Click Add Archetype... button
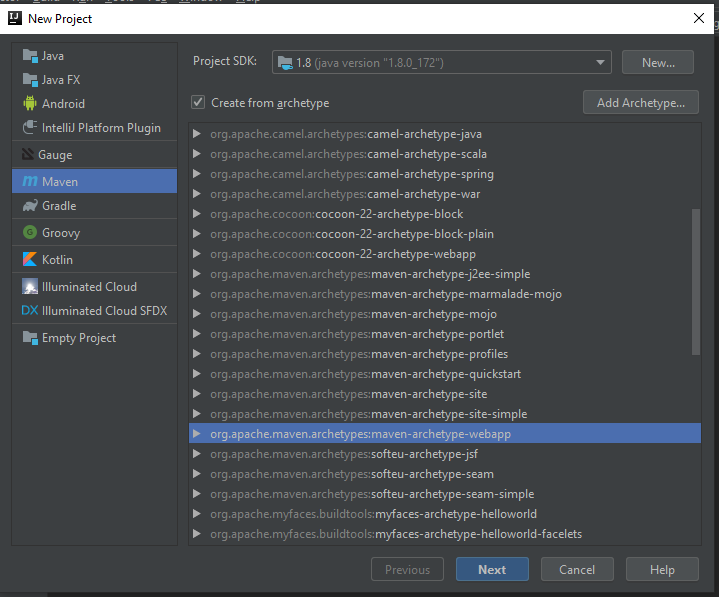The image size is (719, 597). 641,102
